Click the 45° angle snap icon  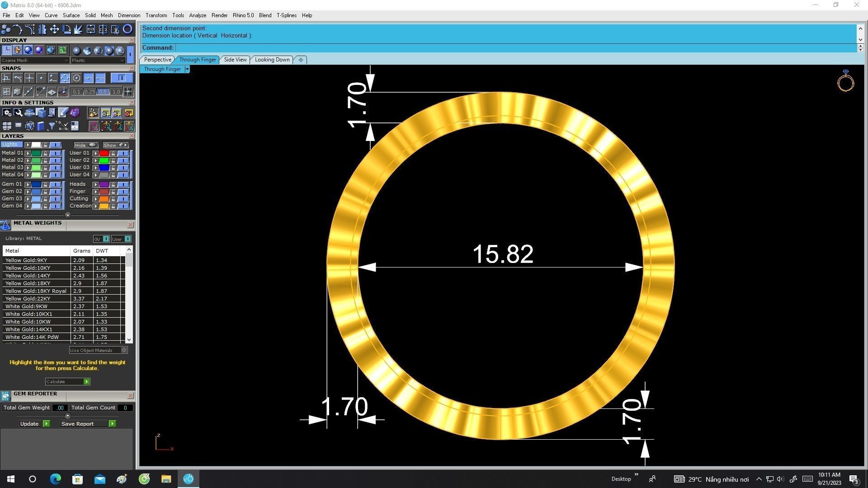point(41,92)
